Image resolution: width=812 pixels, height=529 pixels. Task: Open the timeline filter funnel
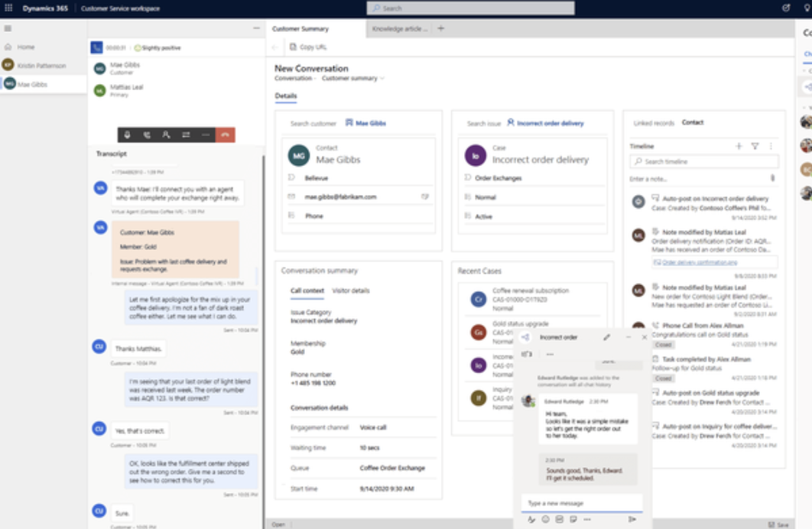755,147
